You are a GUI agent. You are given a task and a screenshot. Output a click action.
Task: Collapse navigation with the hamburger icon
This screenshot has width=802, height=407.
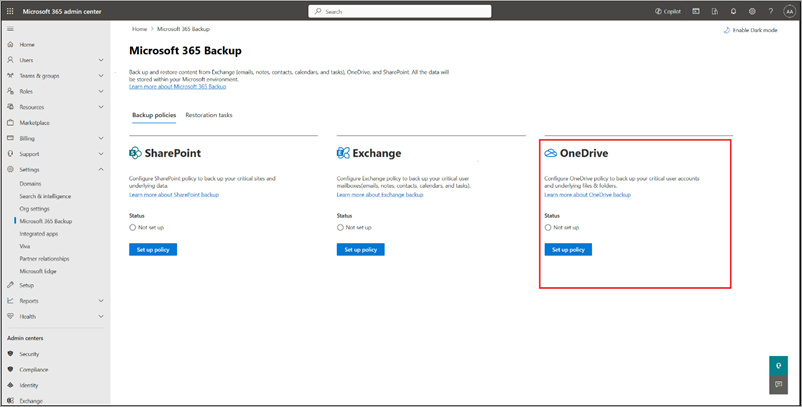point(10,29)
